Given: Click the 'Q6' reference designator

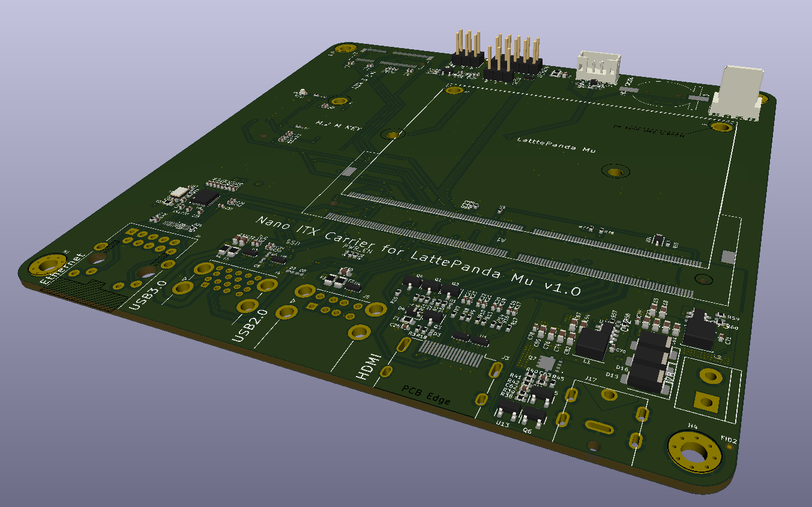Looking at the screenshot, I should (528, 431).
